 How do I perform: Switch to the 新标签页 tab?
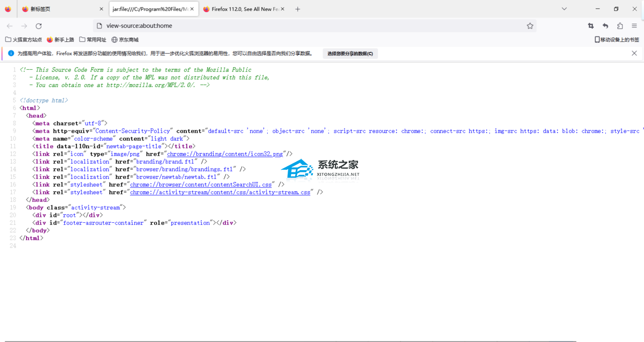click(62, 9)
